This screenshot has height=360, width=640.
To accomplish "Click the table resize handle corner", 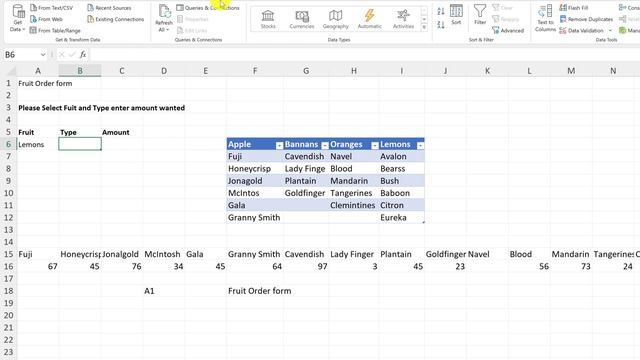I will coord(423,222).
